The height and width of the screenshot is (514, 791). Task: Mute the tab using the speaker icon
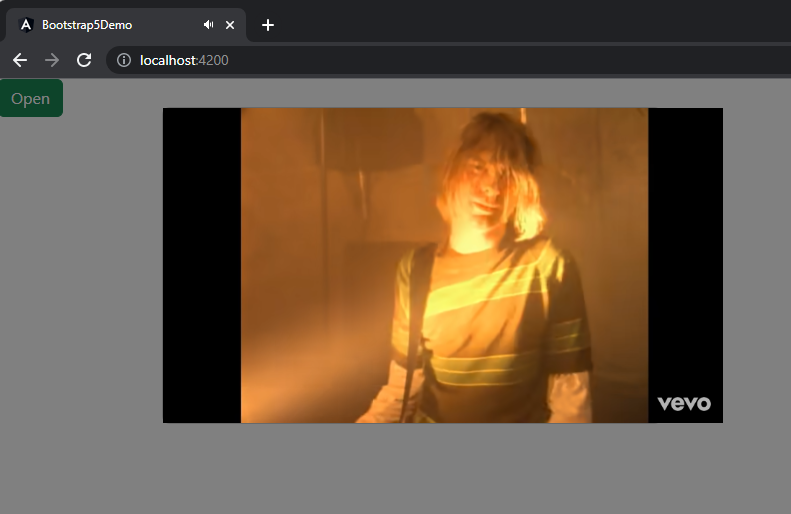pos(208,25)
